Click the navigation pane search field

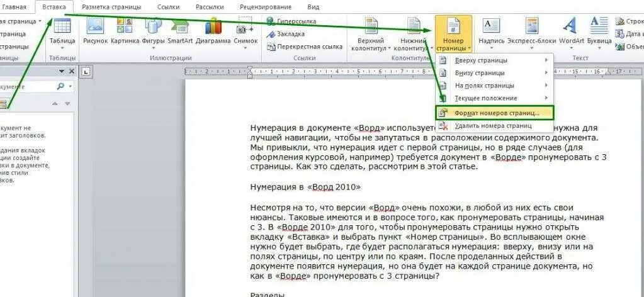coord(28,87)
